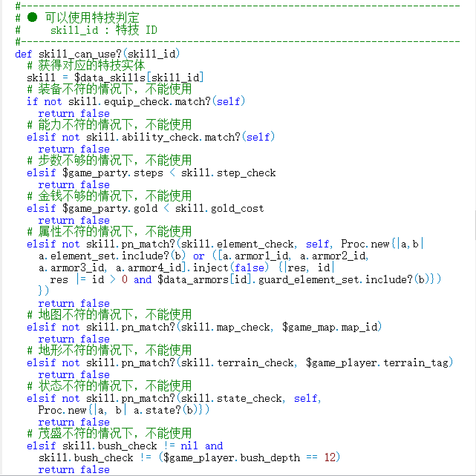Screen dimensions: 476x476
Task: Click the "skill.state_check, self," elsif line
Action: click(174, 398)
